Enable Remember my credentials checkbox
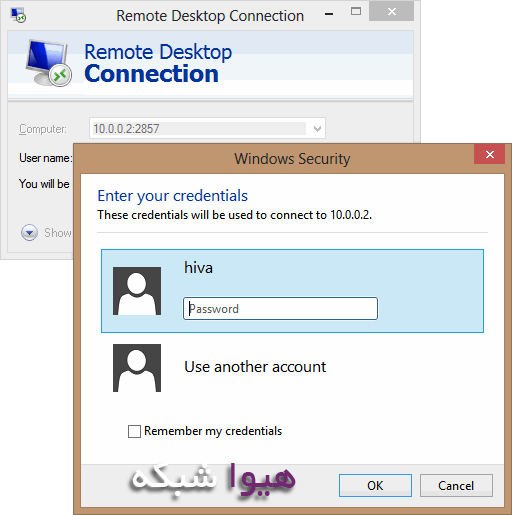512x515 pixels. point(134,431)
